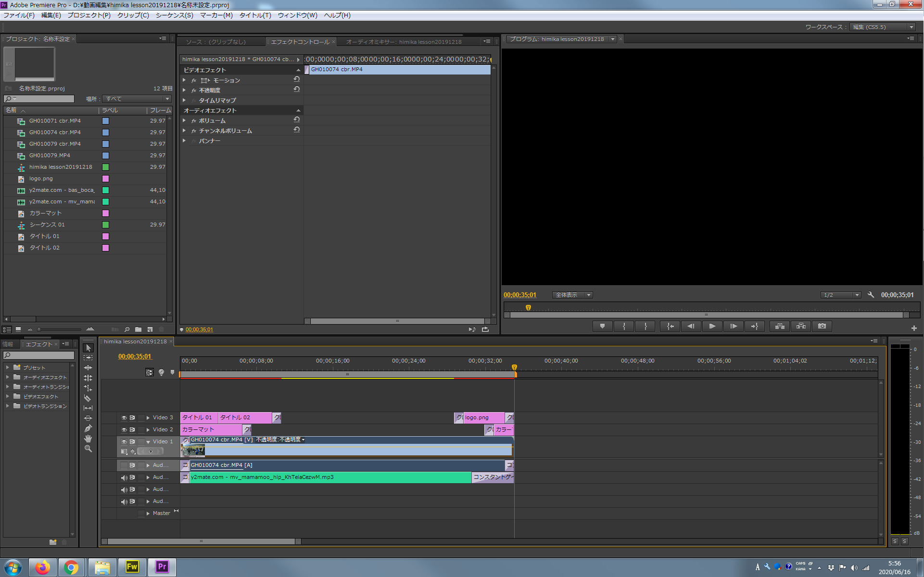Switch to 情報 panel tab

(x=8, y=344)
